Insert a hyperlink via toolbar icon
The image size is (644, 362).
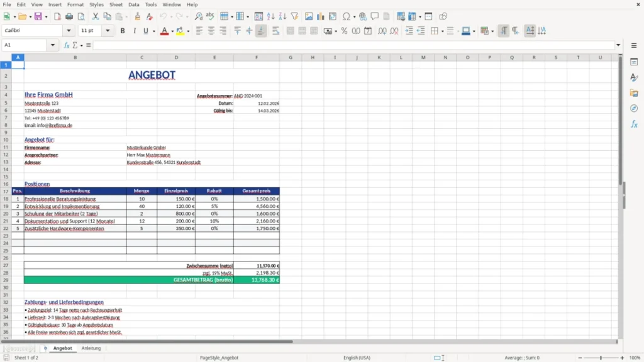click(x=363, y=16)
